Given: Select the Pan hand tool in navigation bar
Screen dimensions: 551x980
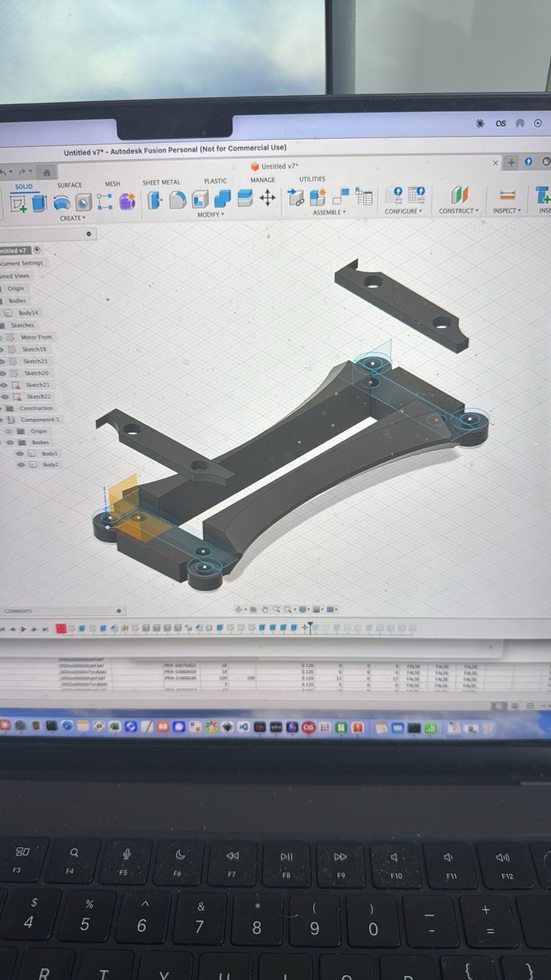Looking at the screenshot, I should (x=264, y=609).
